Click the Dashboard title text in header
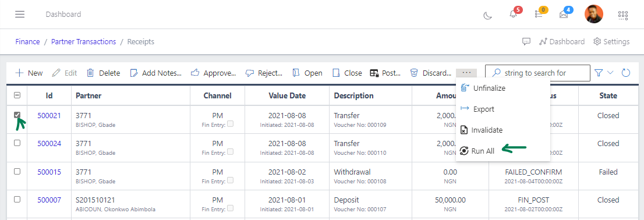 63,15
